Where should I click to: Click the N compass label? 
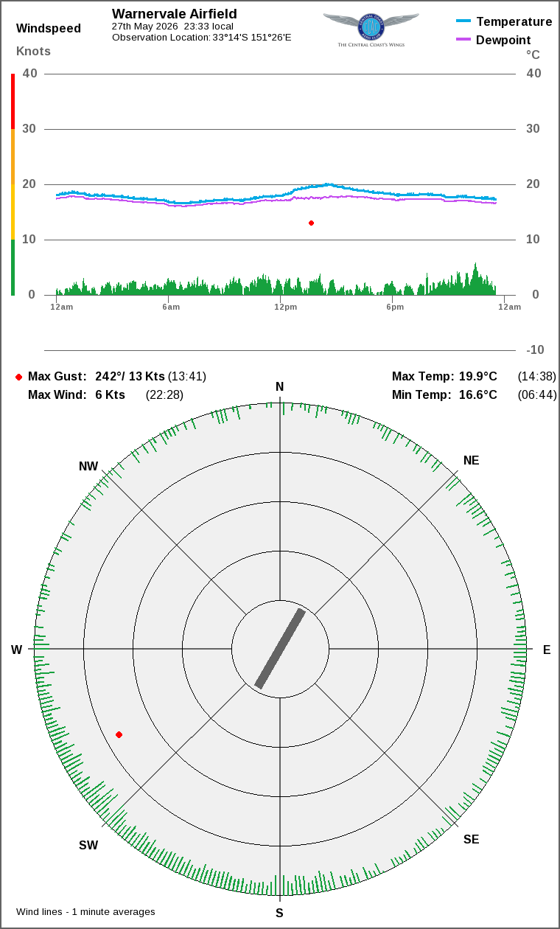[x=280, y=387]
